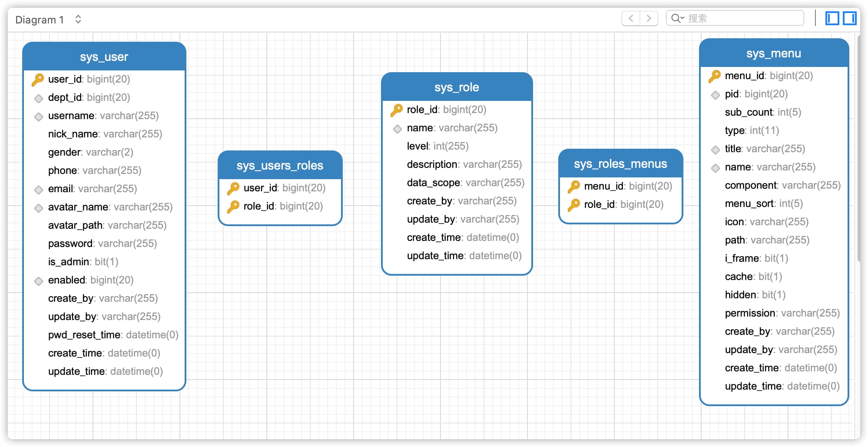Select the sub_count: int(5) field

coord(763,112)
